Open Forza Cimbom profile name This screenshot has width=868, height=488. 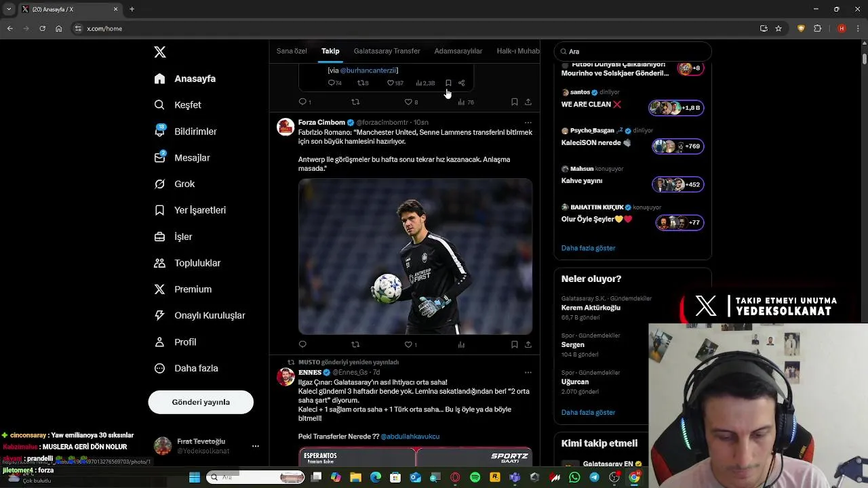click(x=321, y=123)
